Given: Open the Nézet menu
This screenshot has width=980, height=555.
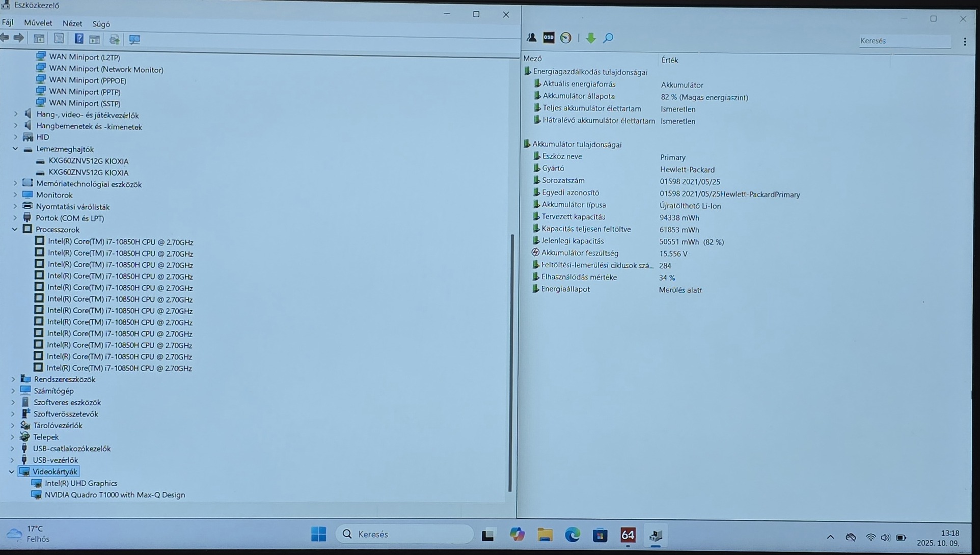Looking at the screenshot, I should [72, 23].
